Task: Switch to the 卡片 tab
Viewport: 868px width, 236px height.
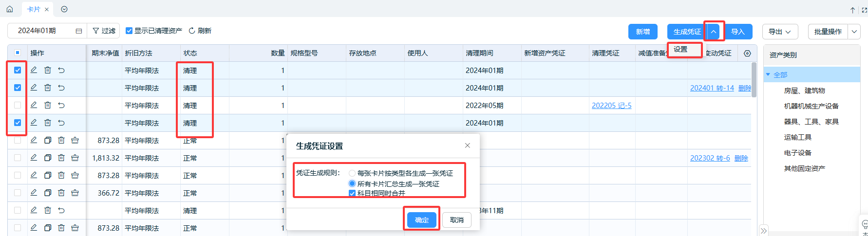Action: click(x=34, y=9)
